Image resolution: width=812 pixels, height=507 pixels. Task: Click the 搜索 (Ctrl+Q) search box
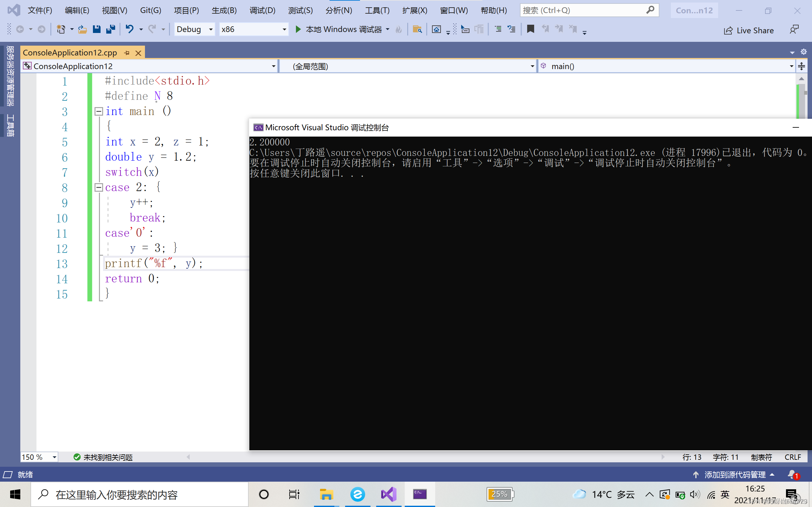click(x=584, y=10)
